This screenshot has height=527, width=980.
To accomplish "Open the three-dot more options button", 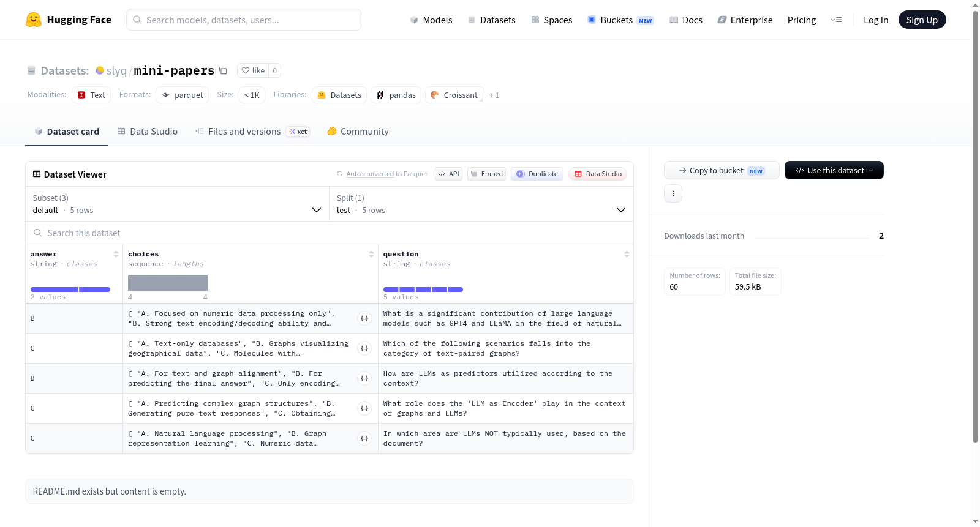I will point(673,193).
